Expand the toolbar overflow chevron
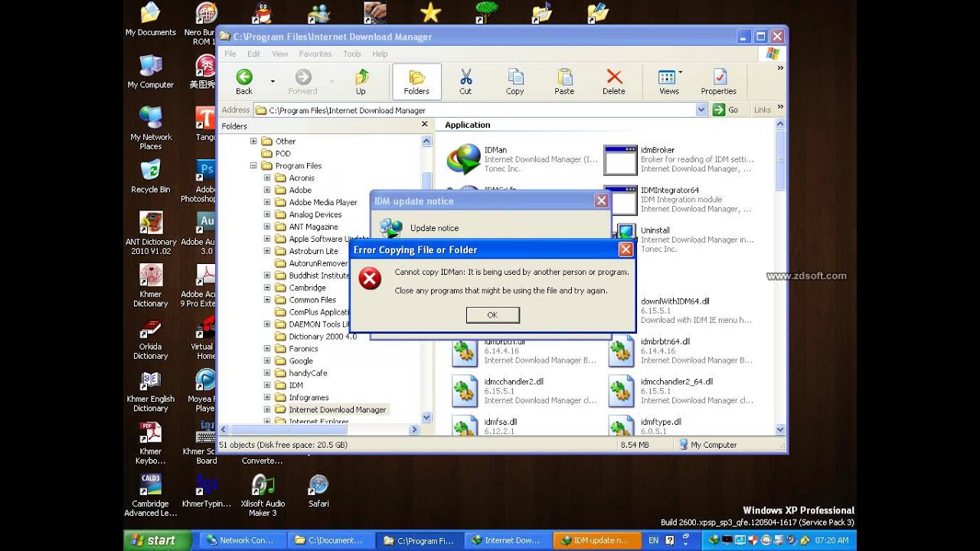This screenshot has height=551, width=980. tap(780, 68)
